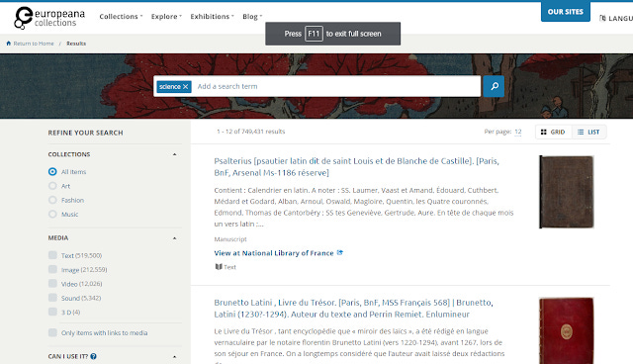Collapse the Media filter section
The image size is (633, 364).
click(174, 238)
